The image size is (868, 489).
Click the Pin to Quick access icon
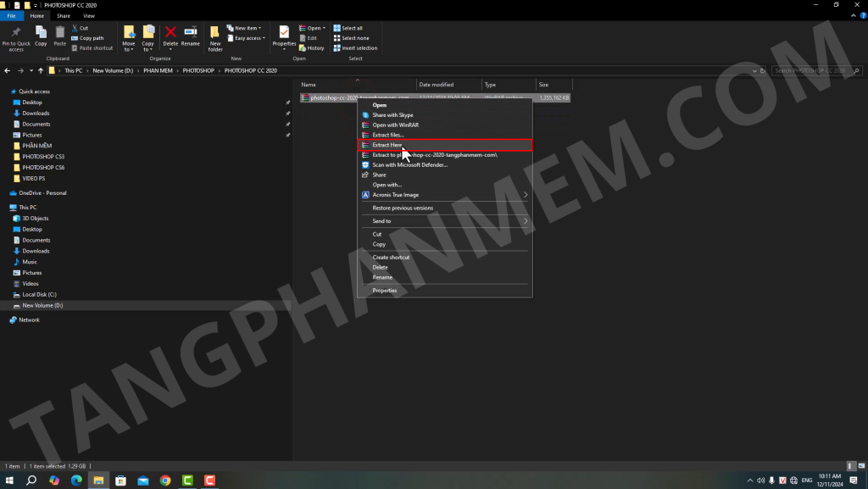[16, 32]
